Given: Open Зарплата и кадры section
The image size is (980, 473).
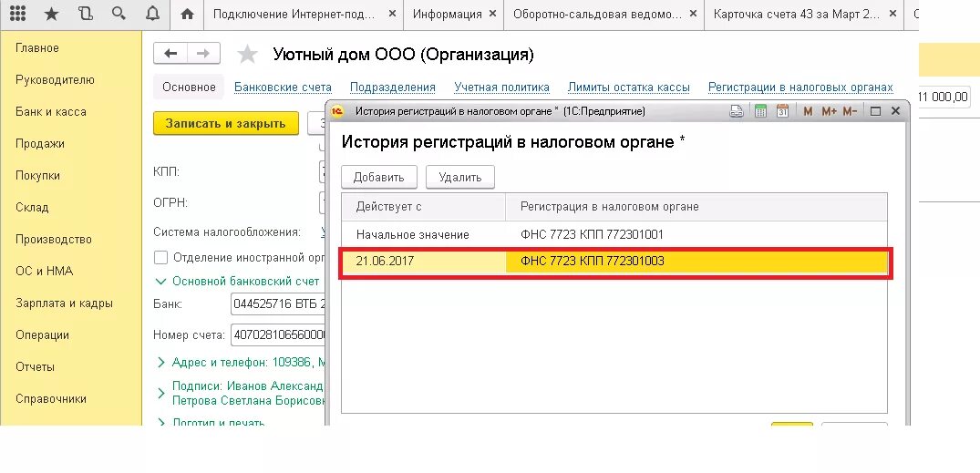Looking at the screenshot, I should (x=65, y=303).
